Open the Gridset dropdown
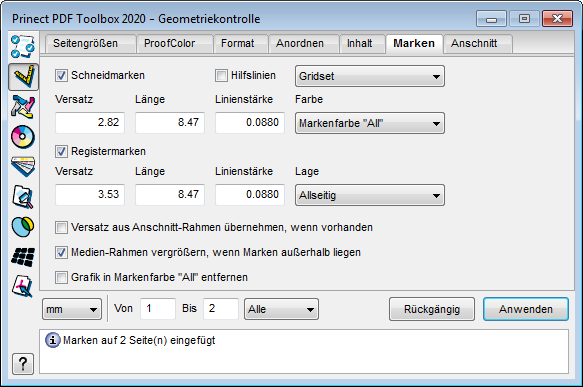This screenshot has height=387, width=583. (370, 76)
